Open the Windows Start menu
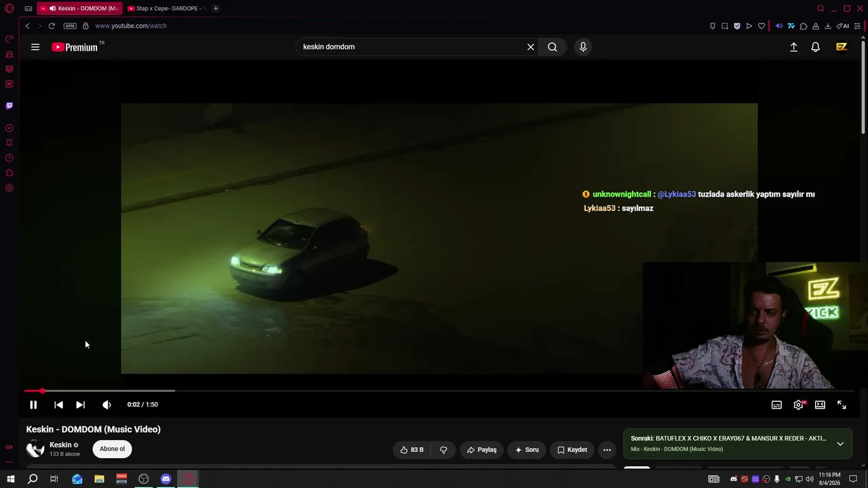Screen dimensions: 868x488 (11, 479)
